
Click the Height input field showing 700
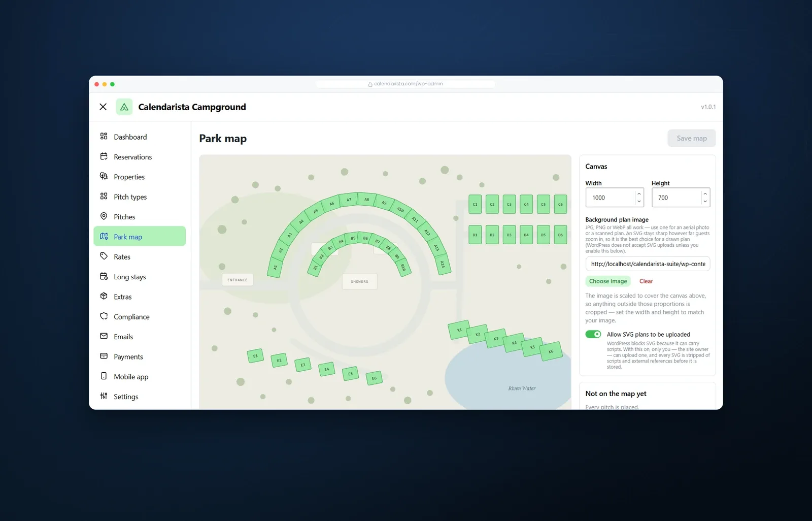681,198
